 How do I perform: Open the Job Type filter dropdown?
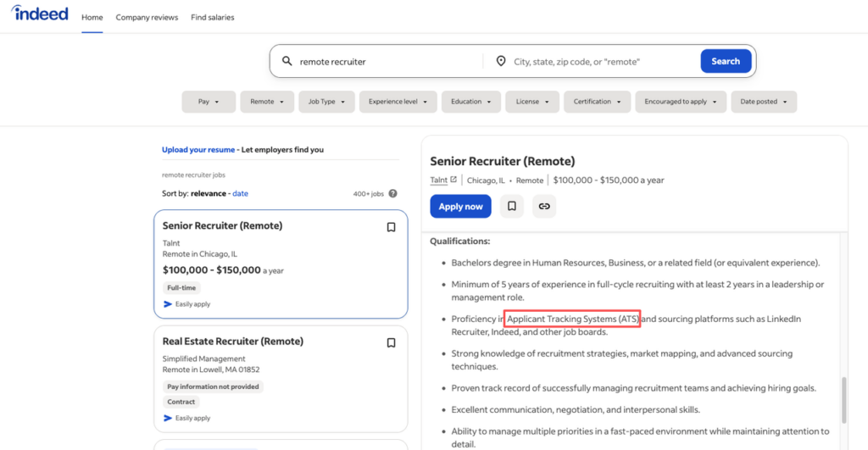tap(326, 102)
